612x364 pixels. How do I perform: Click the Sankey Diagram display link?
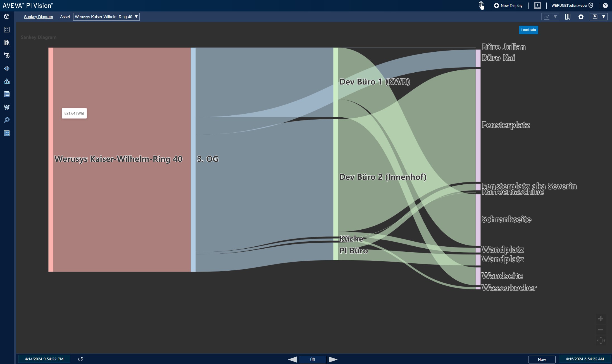tap(38, 17)
